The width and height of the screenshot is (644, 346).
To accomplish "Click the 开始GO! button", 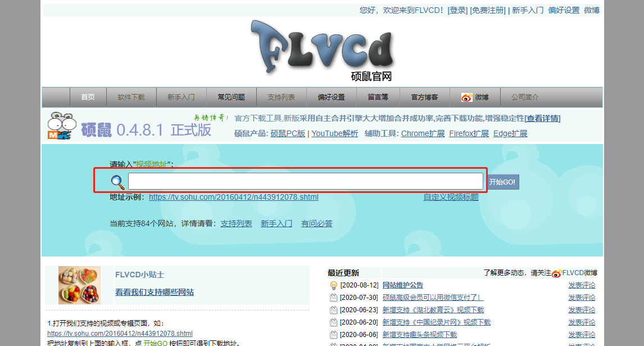I will point(502,182).
